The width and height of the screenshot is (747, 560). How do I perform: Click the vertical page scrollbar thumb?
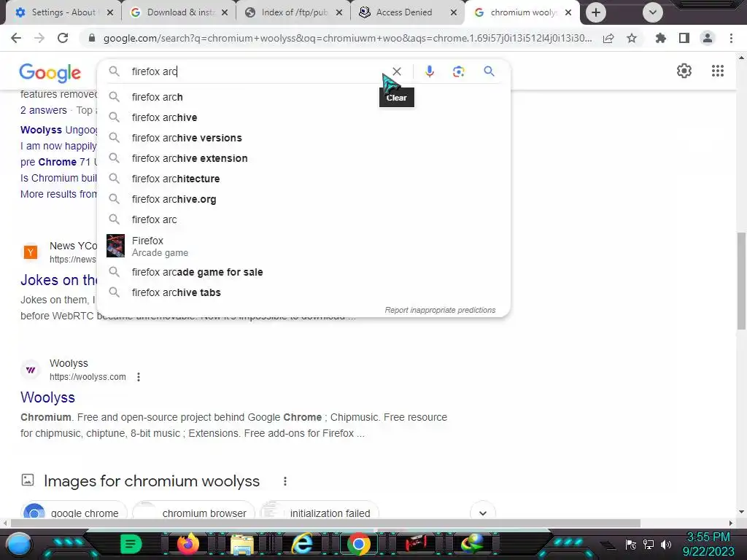pos(741,281)
